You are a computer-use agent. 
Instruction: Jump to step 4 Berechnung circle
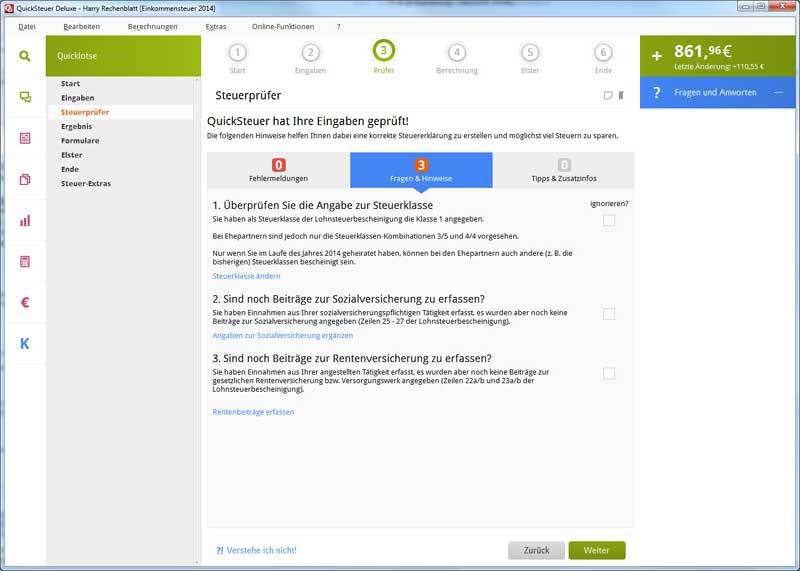457,53
